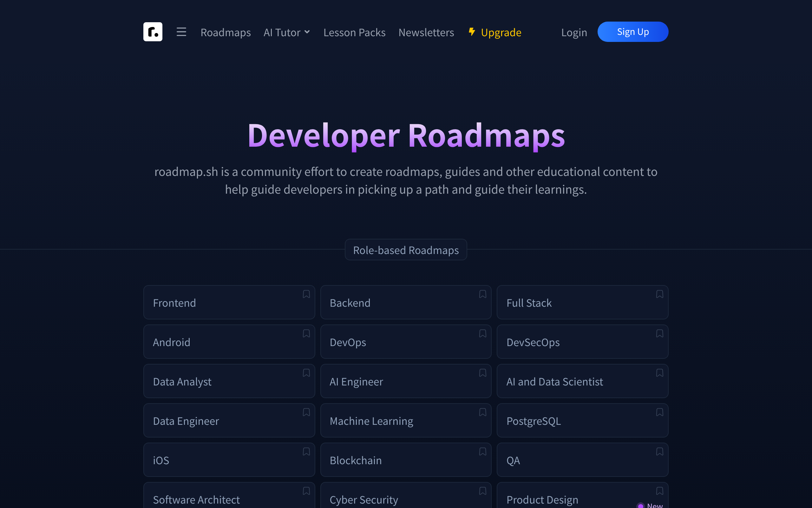
Task: Open the Full Stack roadmap card
Action: [582, 302]
